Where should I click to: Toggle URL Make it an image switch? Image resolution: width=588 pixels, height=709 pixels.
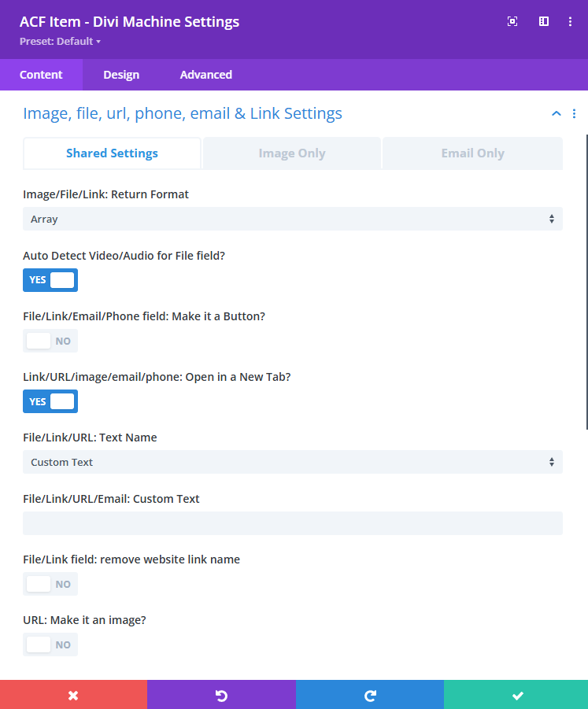50,644
